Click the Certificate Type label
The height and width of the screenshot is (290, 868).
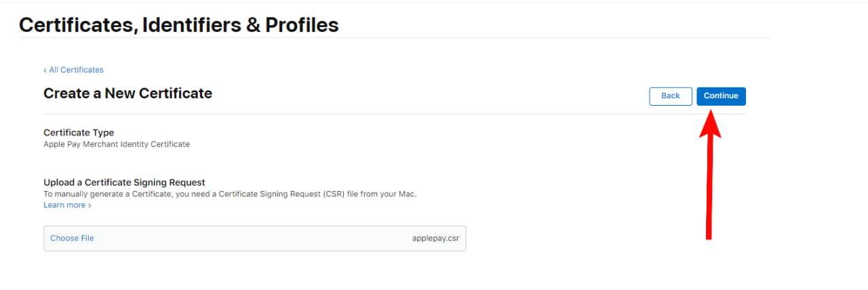tap(79, 133)
